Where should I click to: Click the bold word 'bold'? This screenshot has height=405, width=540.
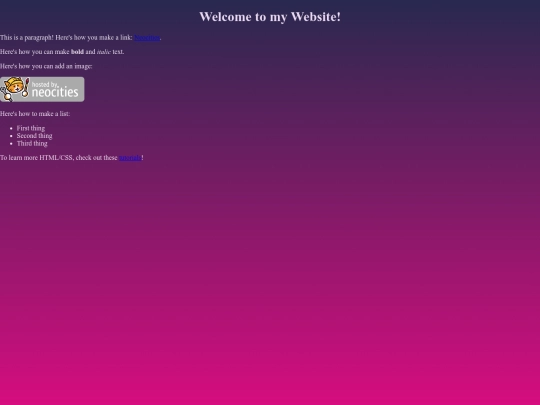click(77, 52)
